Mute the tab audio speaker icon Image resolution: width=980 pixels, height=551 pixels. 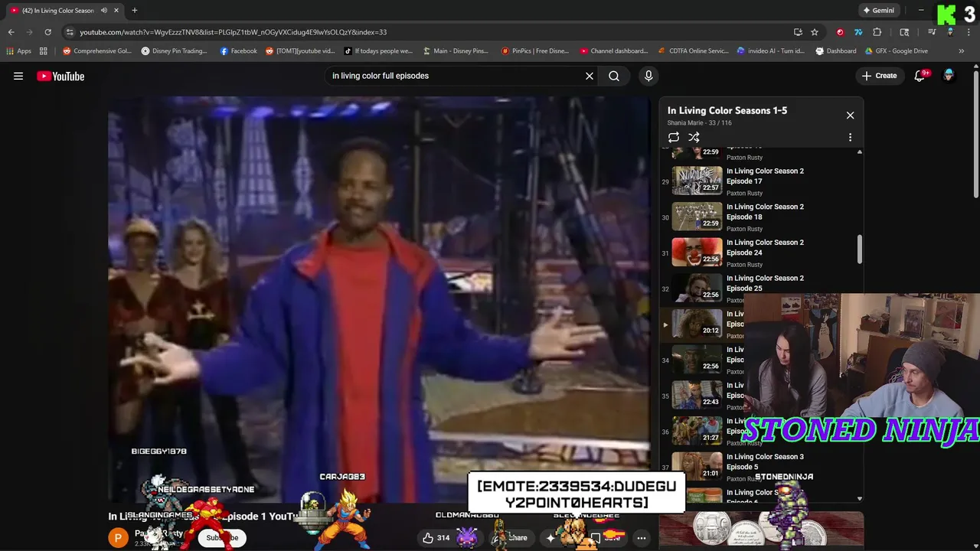[103, 11]
